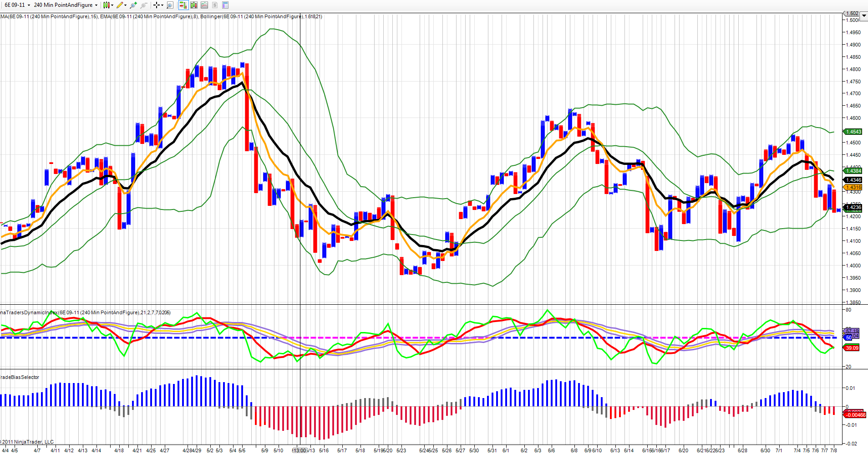This screenshot has height=455, width=868.
Task: Click the 2011 NinjaTrader, LLC copyright text
Action: coord(27,442)
